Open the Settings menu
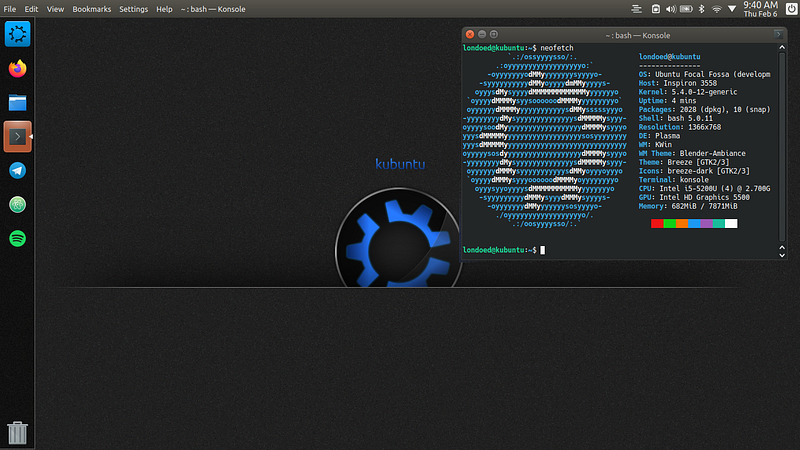 click(133, 9)
